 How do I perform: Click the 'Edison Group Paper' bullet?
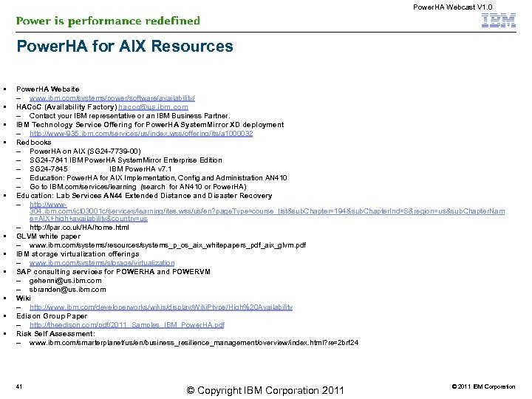[52, 316]
